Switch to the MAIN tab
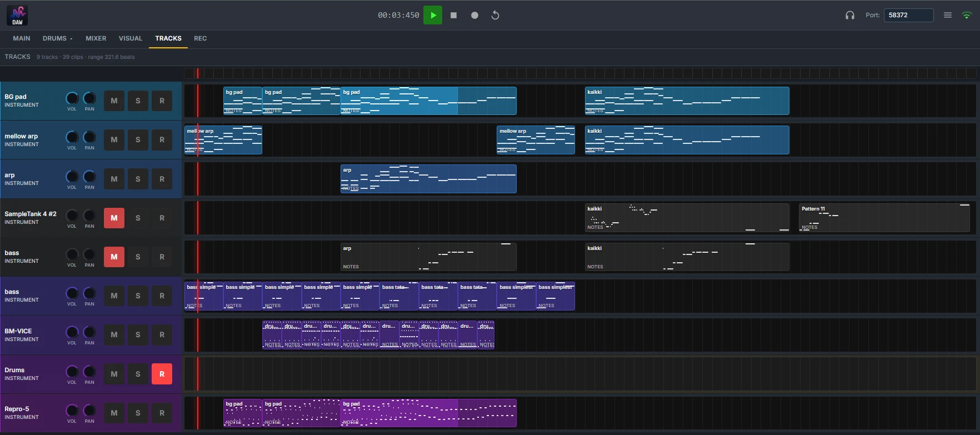 click(x=22, y=38)
